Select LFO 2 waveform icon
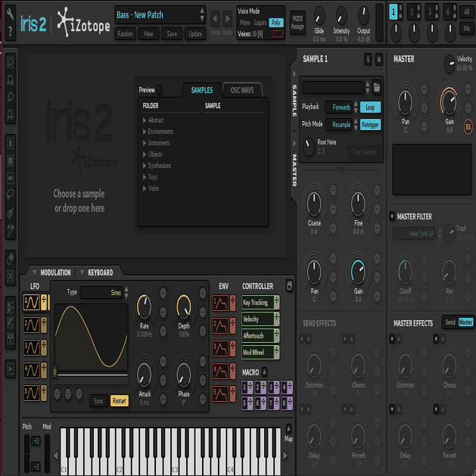Viewport: 476px width, 476px height. (x=32, y=325)
